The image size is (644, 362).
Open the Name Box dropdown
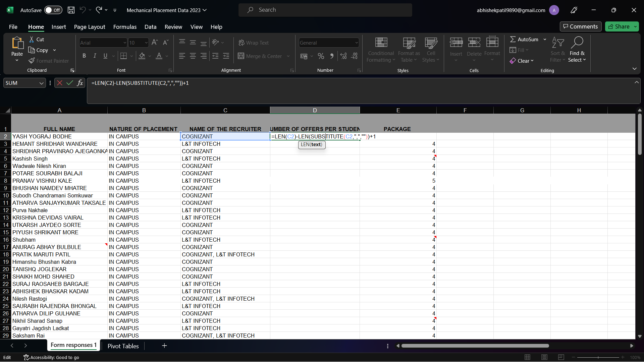pos(41,83)
